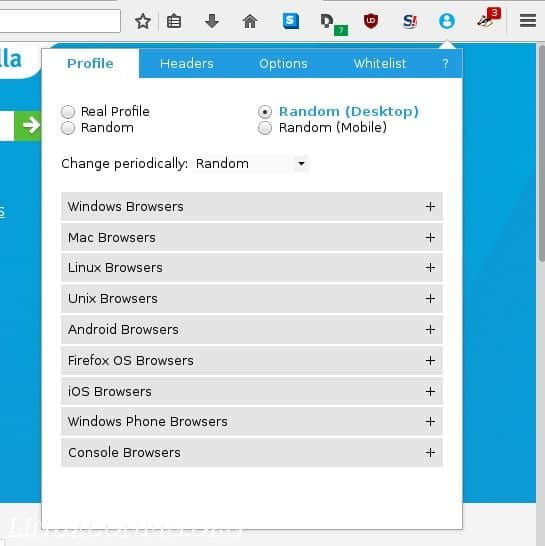545x546 pixels.
Task: Expand the Windows Browsers section
Action: [x=252, y=206]
